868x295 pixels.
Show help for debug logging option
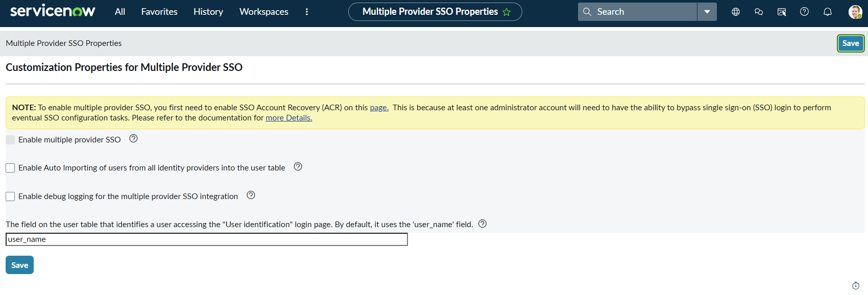pos(251,195)
